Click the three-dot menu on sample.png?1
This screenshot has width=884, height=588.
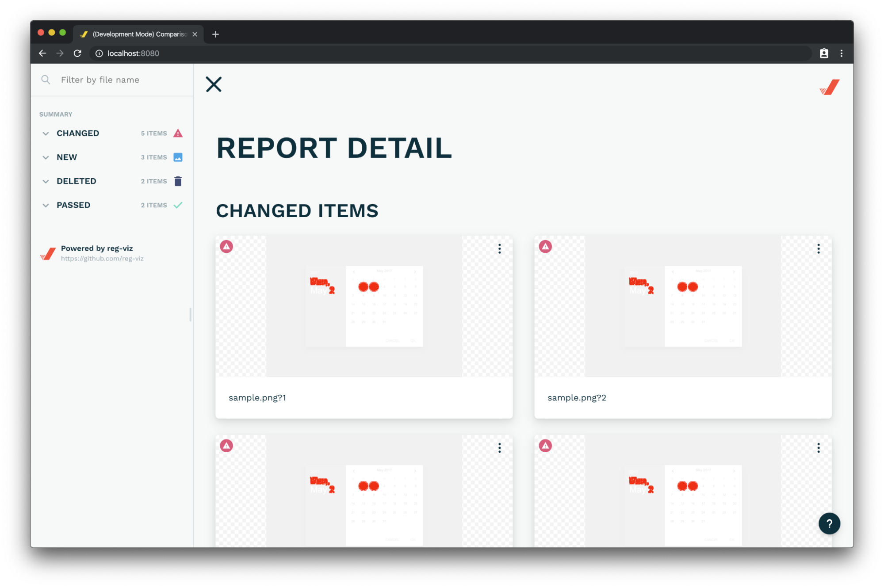coord(499,248)
